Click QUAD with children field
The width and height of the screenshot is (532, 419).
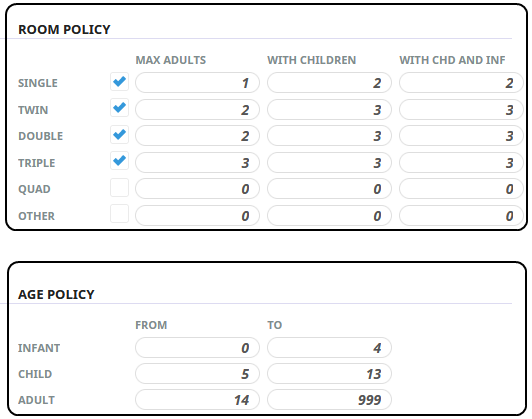tap(329, 189)
